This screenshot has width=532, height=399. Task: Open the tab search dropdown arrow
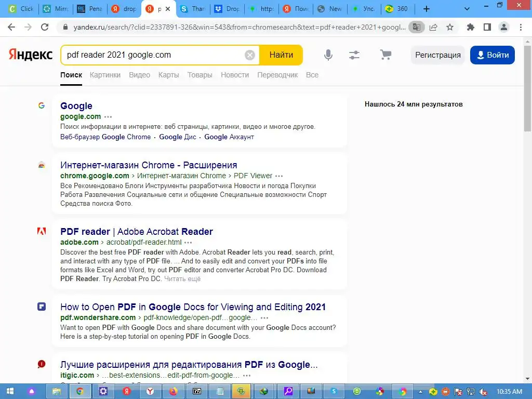pos(467,9)
